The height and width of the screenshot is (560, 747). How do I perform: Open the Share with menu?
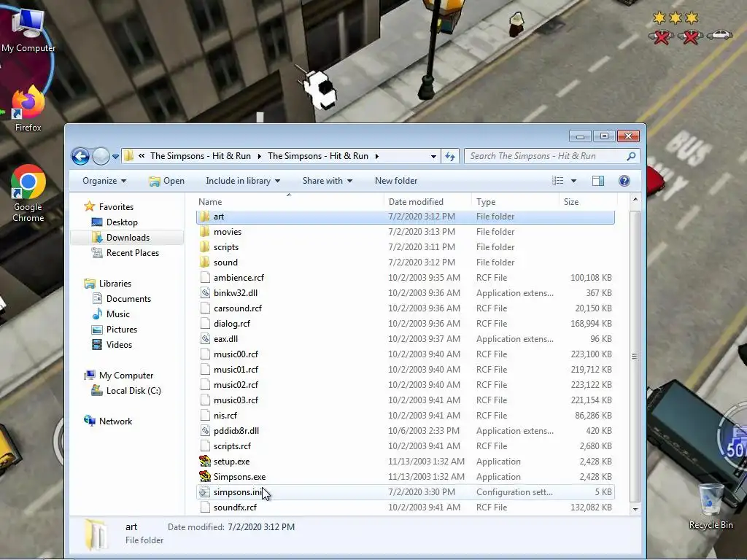click(328, 181)
